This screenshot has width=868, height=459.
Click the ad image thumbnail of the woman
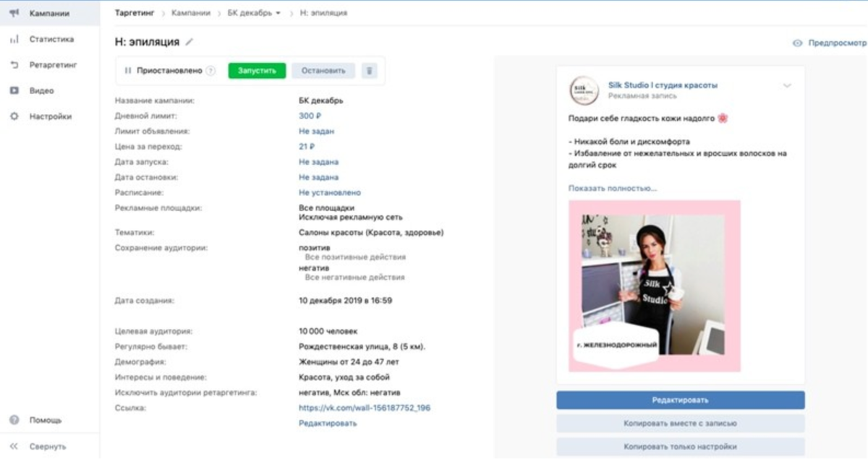click(654, 286)
